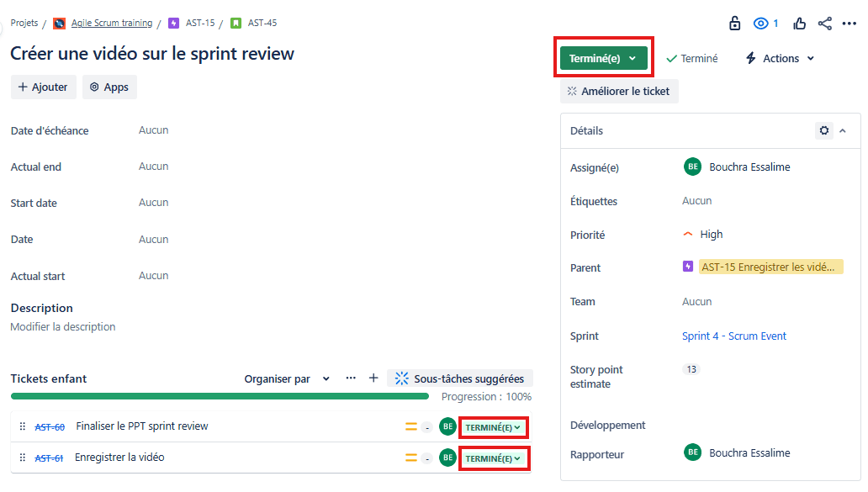Click the plus icon to add child ticket
This screenshot has width=868, height=492.
tap(373, 378)
